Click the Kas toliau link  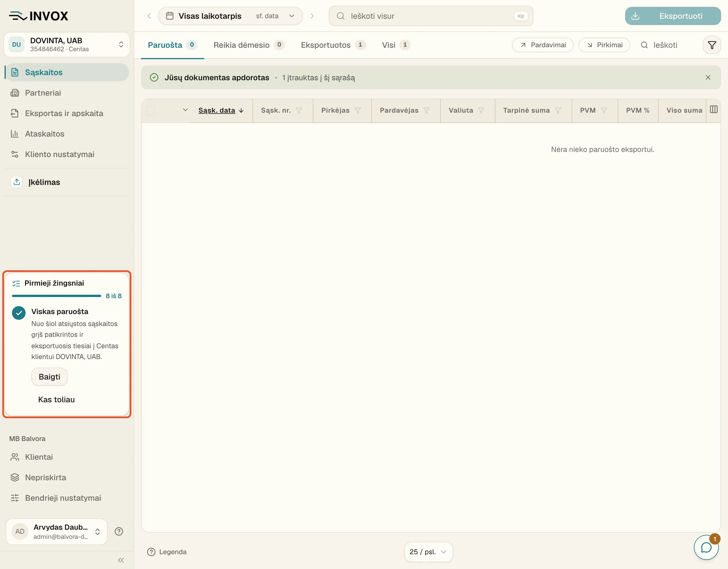[56, 399]
